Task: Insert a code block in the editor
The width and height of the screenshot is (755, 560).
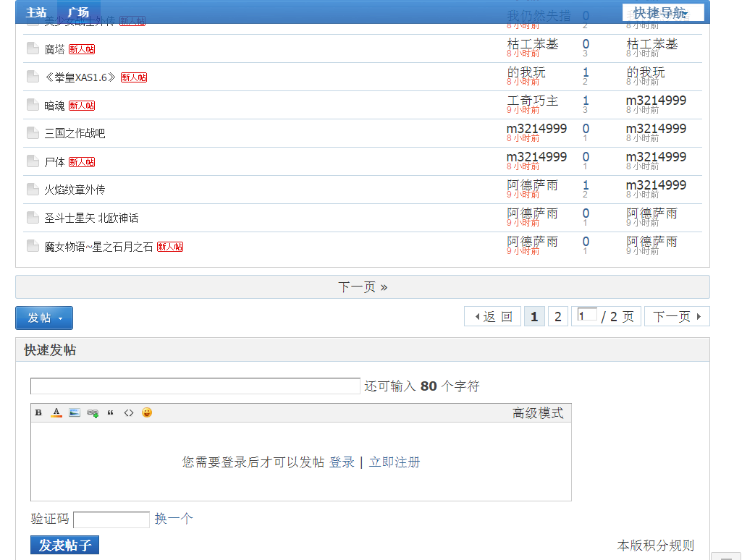Action: point(129,413)
